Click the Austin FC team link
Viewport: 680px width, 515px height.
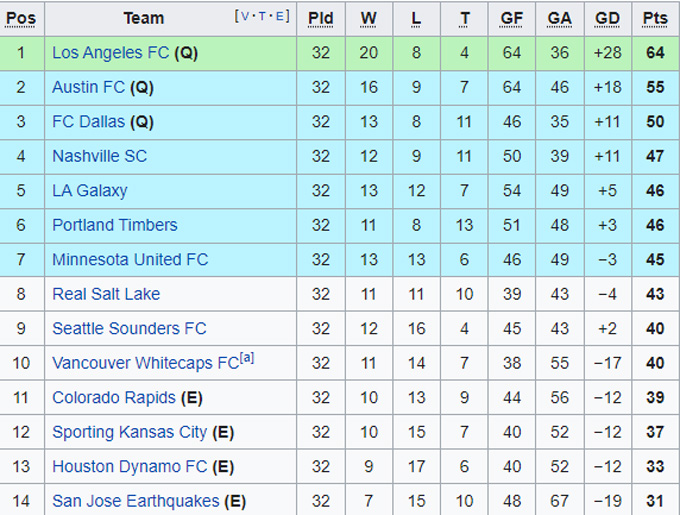pyautogui.click(x=88, y=87)
